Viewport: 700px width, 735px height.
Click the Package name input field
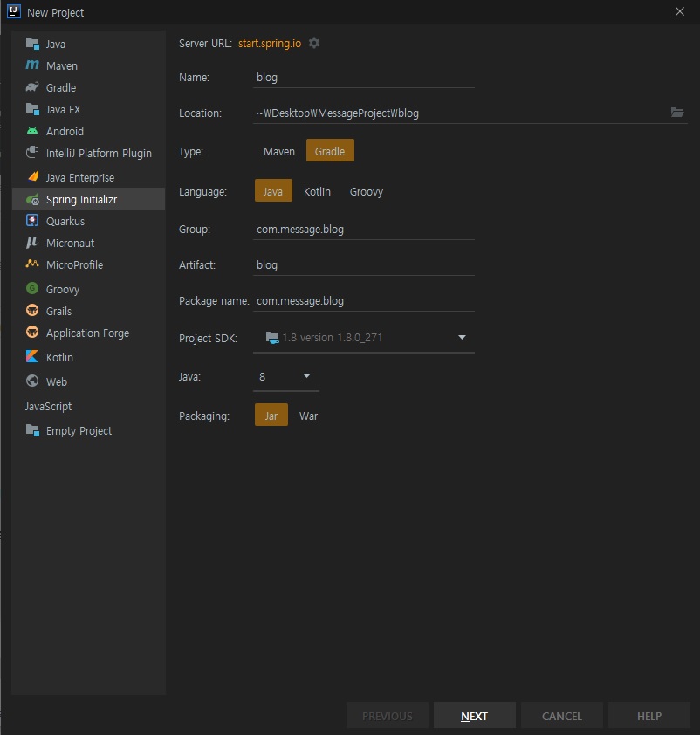click(364, 300)
